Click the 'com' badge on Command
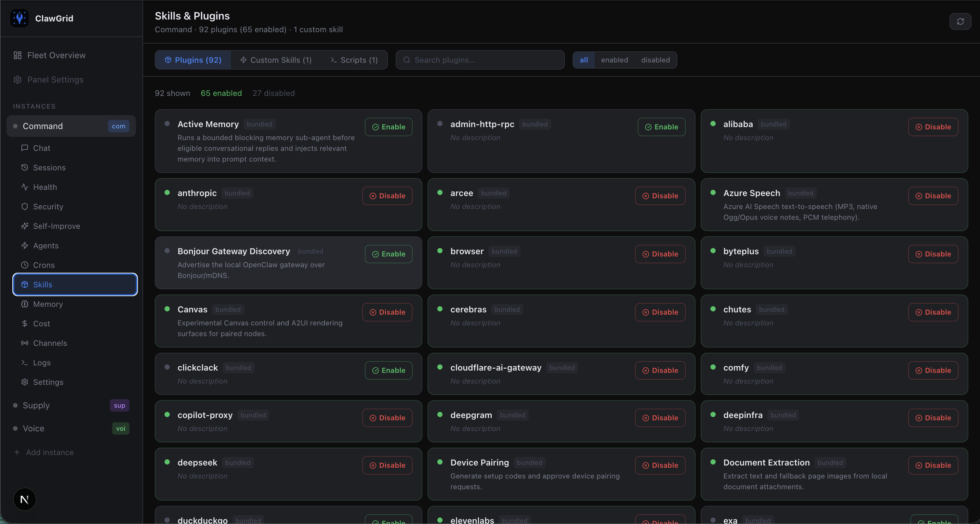 click(x=118, y=126)
